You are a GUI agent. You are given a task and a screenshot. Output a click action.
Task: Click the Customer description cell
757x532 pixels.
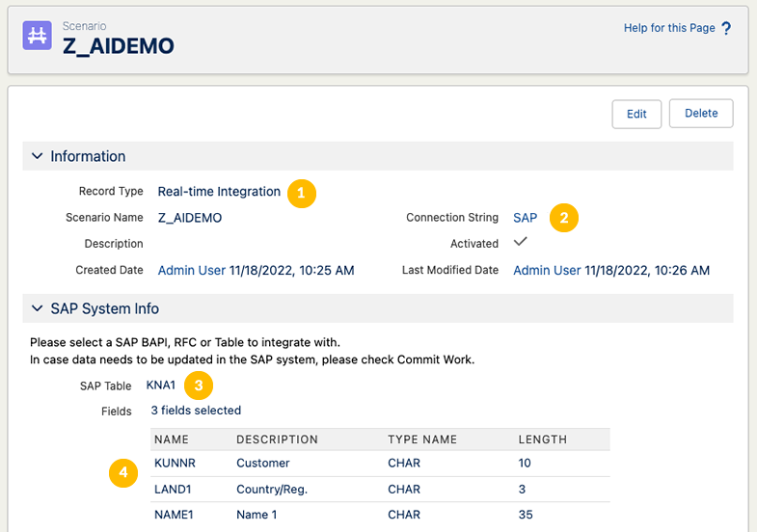pyautogui.click(x=263, y=463)
